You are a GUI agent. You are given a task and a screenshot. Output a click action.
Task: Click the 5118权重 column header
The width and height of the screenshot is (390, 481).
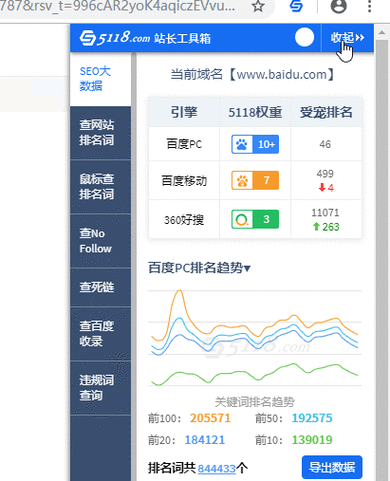(255, 112)
